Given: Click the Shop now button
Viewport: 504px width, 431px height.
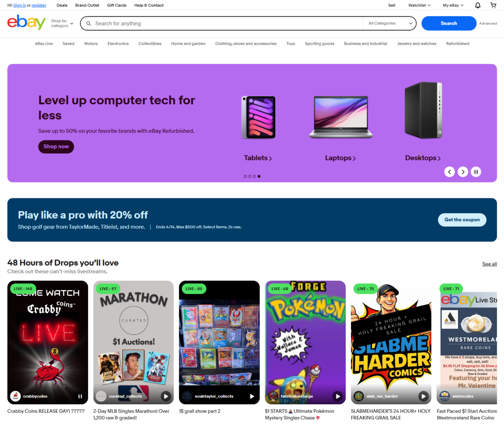Looking at the screenshot, I should tap(56, 146).
